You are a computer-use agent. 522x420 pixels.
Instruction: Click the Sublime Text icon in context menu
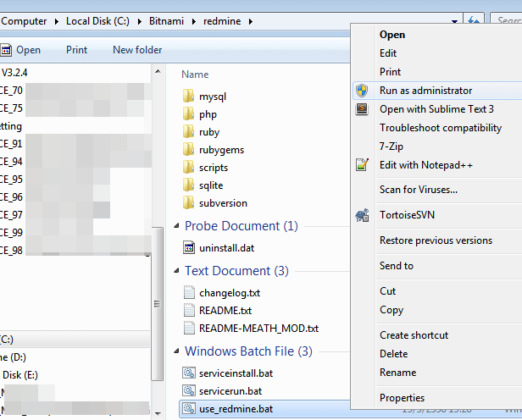[x=362, y=109]
